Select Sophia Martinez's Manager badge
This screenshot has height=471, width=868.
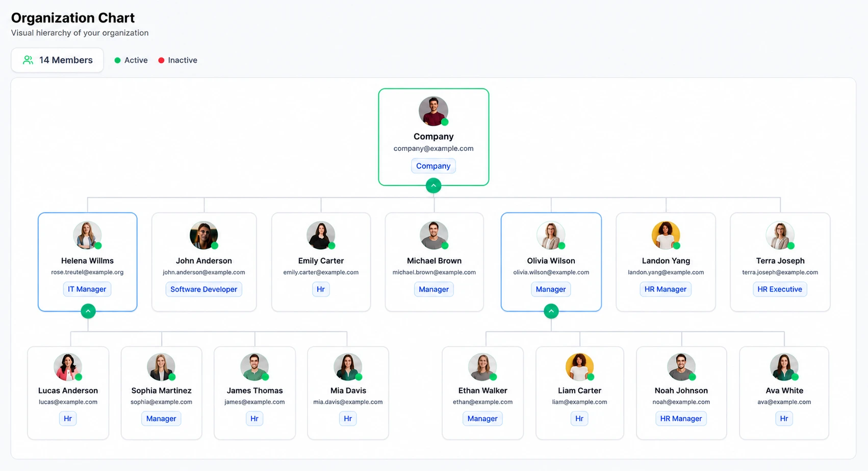click(x=161, y=418)
